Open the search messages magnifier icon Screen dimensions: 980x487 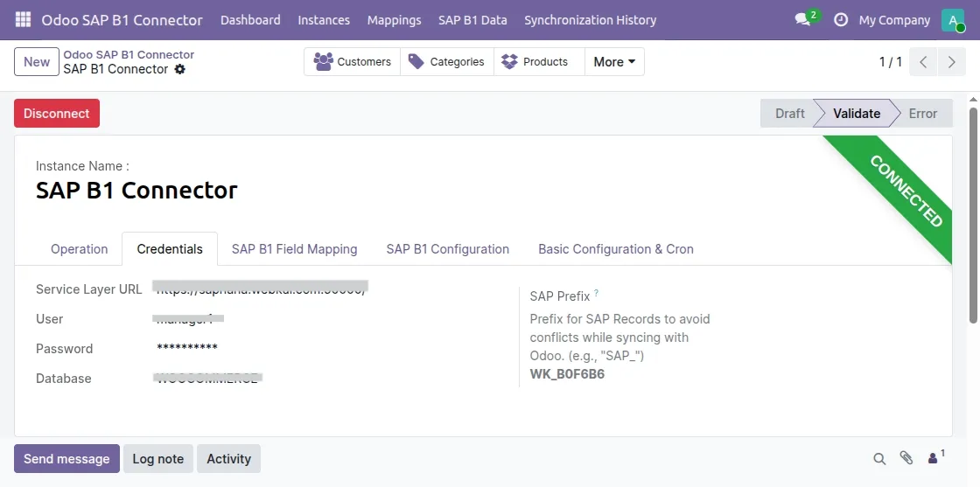879,459
